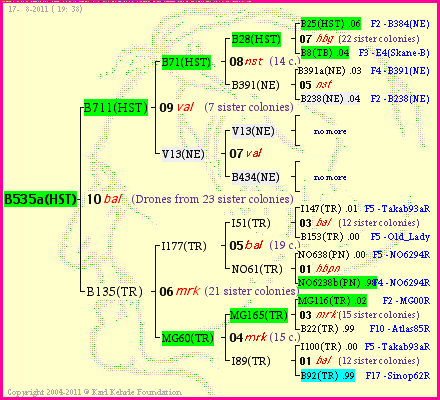Click '06 mrk' mating year label
This screenshot has height=400, width=440.
pyautogui.click(x=179, y=291)
